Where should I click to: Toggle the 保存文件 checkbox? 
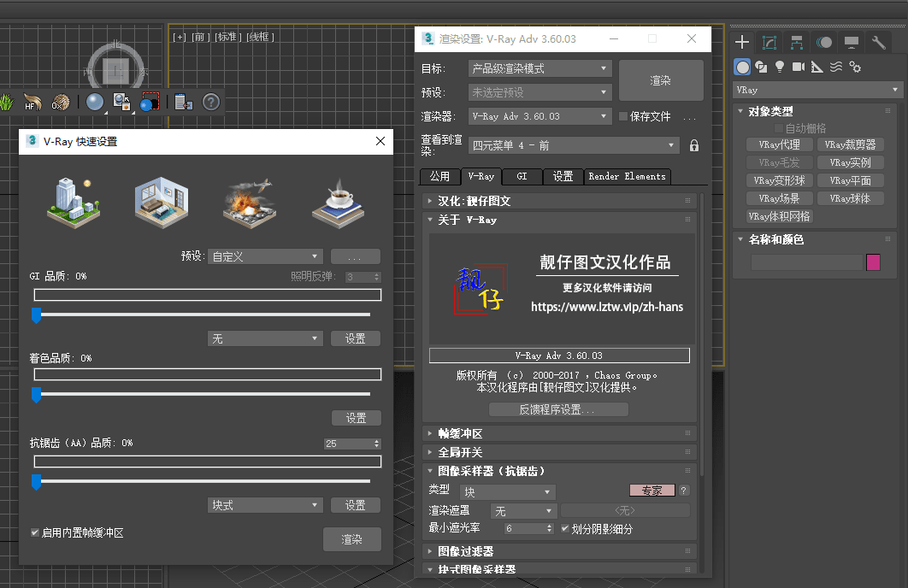(x=623, y=116)
